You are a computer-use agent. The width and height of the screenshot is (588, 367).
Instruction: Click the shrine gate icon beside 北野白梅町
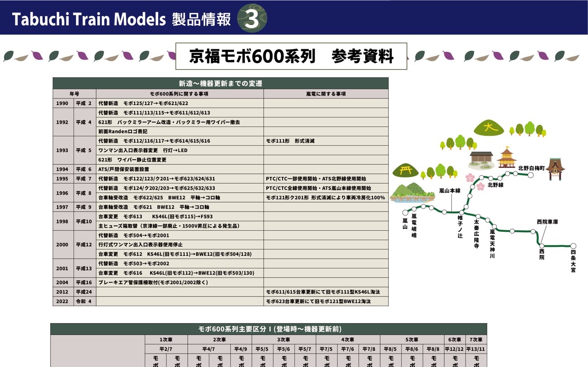(x=555, y=169)
